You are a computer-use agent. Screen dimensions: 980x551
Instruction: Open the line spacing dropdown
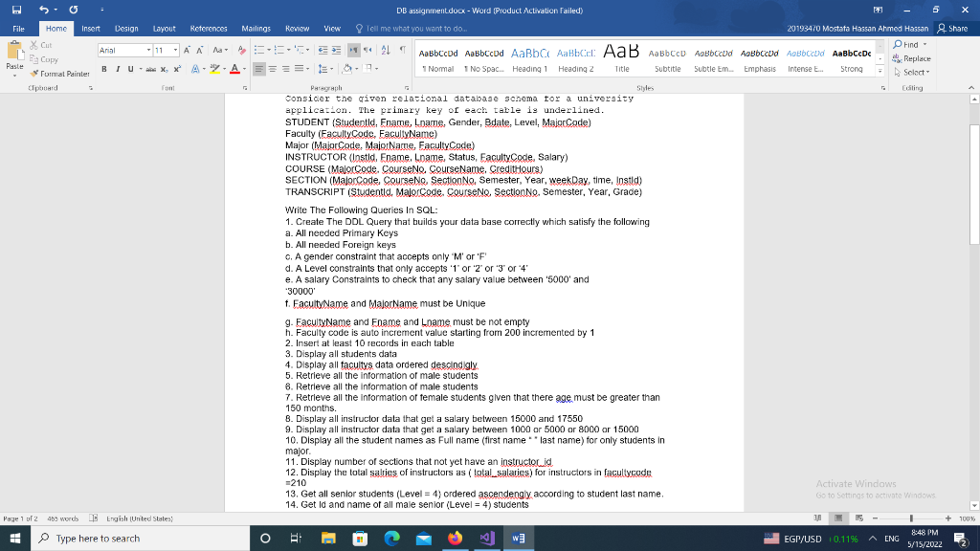tap(324, 69)
